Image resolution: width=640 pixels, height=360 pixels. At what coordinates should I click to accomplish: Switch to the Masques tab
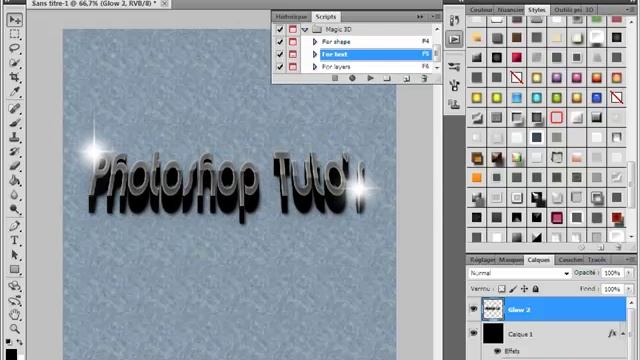(511, 260)
